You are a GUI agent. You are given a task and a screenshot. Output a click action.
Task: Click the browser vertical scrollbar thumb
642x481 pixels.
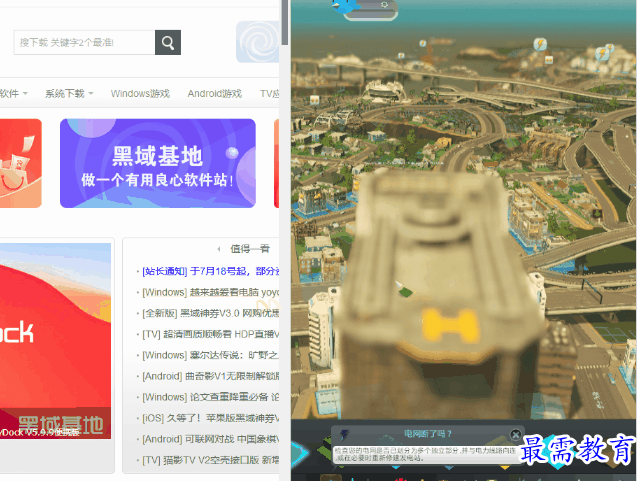[285, 23]
